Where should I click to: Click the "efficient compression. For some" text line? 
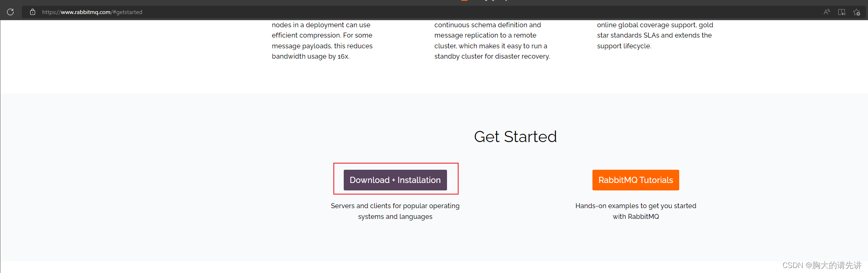pos(322,35)
